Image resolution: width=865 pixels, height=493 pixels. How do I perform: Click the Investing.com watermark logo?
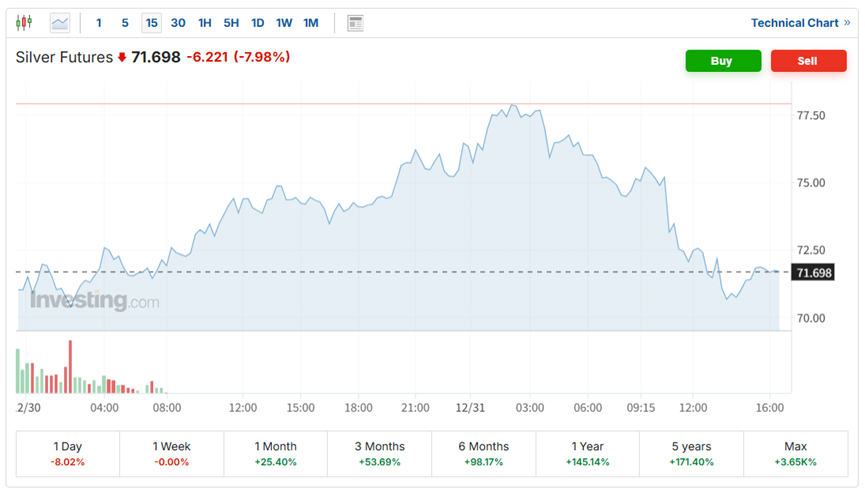click(94, 300)
